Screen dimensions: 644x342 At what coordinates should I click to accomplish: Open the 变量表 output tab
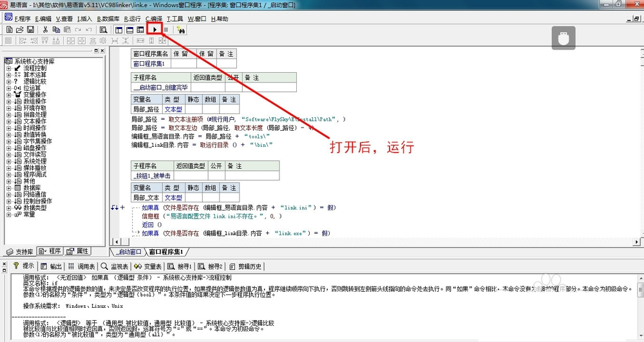tap(148, 267)
